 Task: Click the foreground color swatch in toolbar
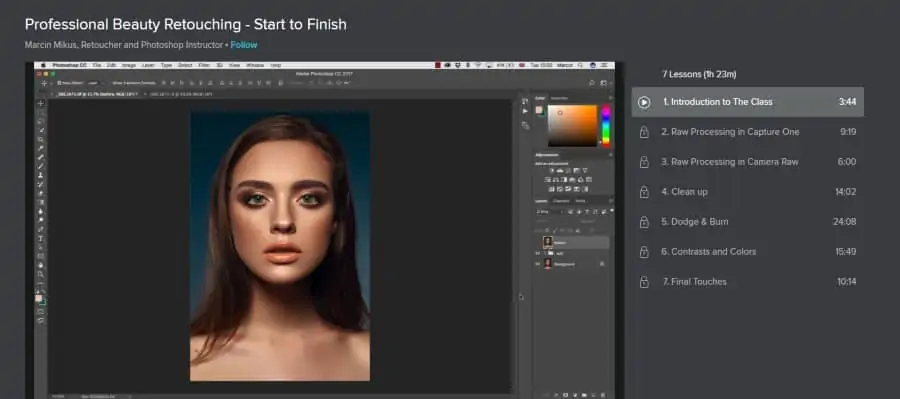(39, 299)
